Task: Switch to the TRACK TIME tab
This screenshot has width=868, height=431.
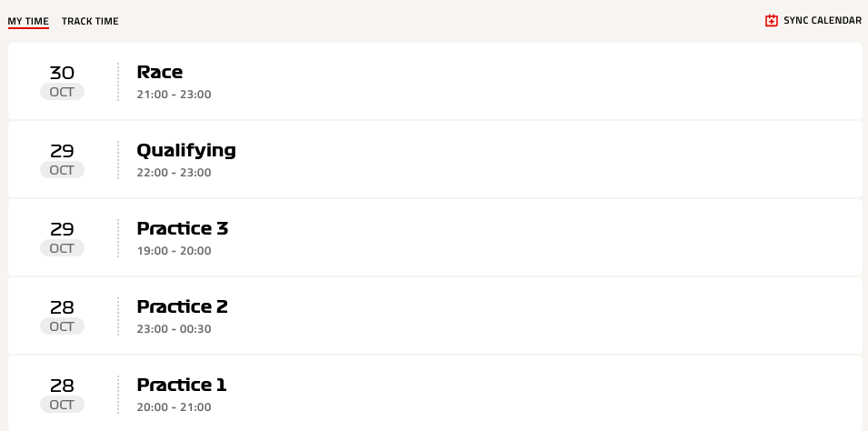Action: click(90, 21)
